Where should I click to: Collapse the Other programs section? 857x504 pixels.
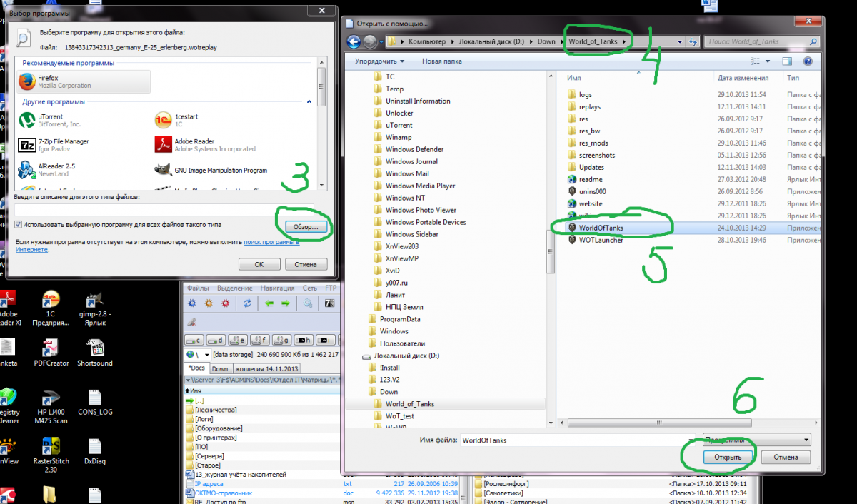[309, 102]
